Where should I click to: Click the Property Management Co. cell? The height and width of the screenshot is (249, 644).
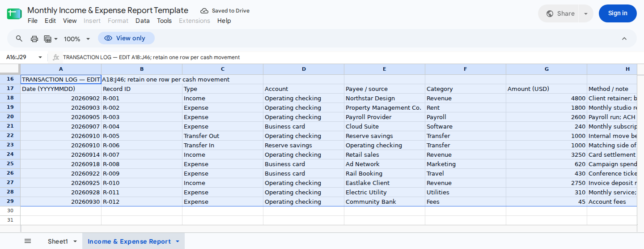pyautogui.click(x=385, y=107)
